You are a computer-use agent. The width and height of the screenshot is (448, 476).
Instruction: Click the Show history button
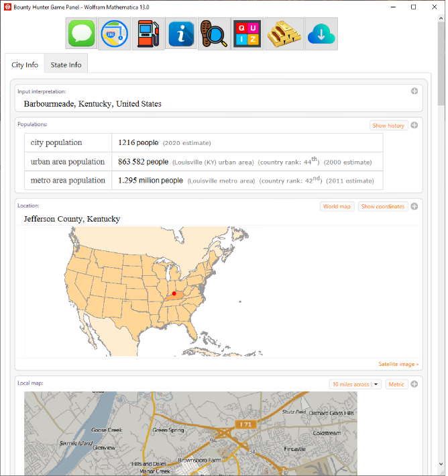tap(388, 126)
